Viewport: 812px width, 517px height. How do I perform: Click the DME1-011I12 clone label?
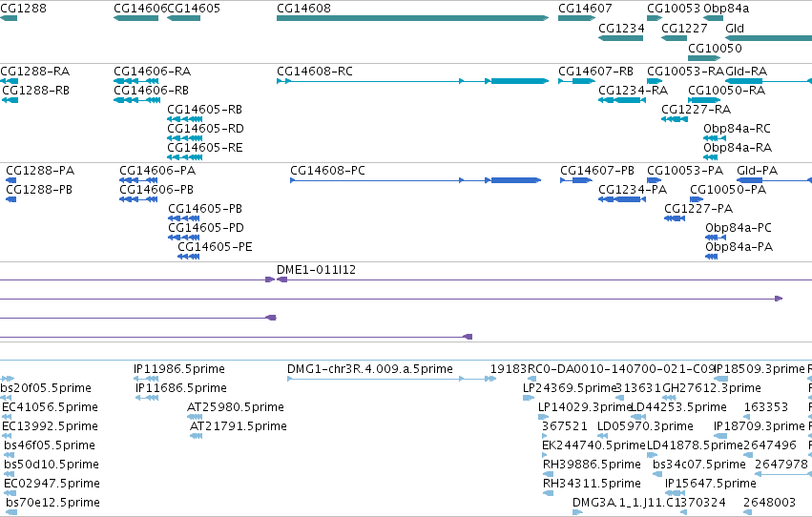pyautogui.click(x=316, y=270)
